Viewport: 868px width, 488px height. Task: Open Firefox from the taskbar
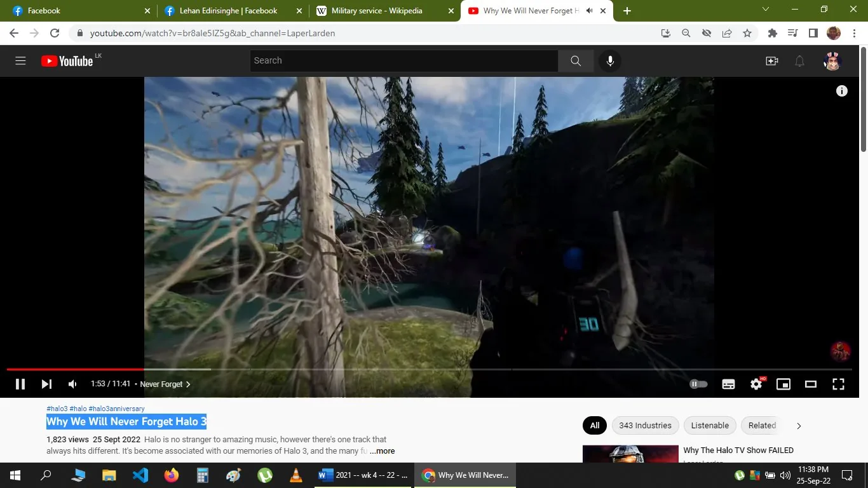pyautogui.click(x=171, y=475)
